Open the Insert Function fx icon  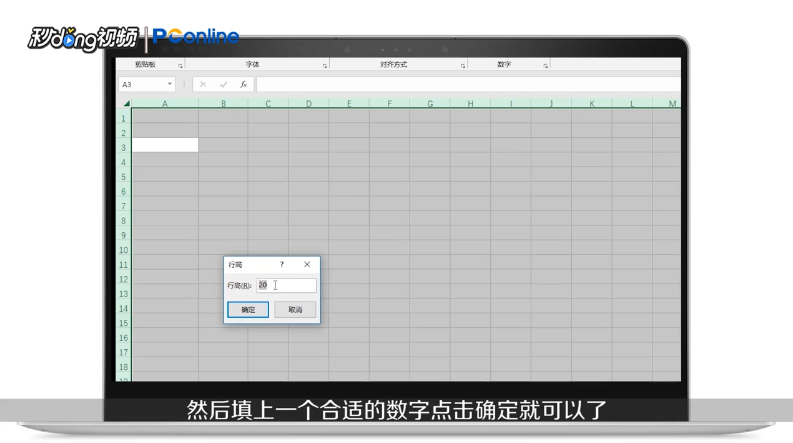tap(243, 84)
